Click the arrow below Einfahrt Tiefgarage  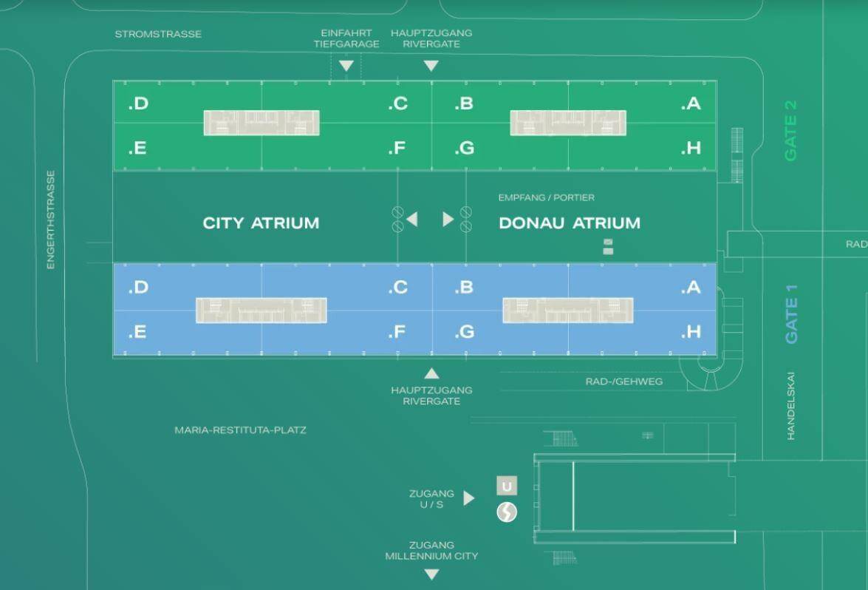pyautogui.click(x=346, y=66)
